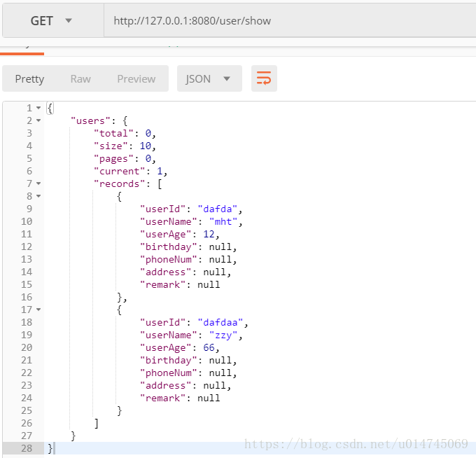The height and width of the screenshot is (458, 476).
Task: Open the GET method dropdown
Action: tap(52, 20)
